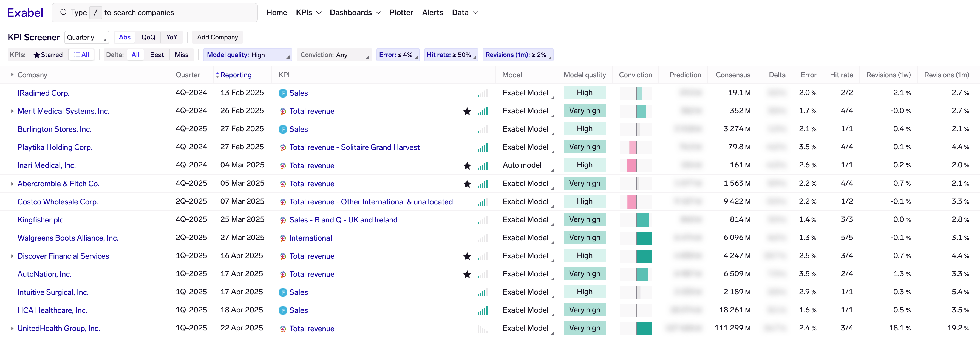
Task: Click KPI source icon beside UnitedHealth Total revenue
Action: [283, 329]
